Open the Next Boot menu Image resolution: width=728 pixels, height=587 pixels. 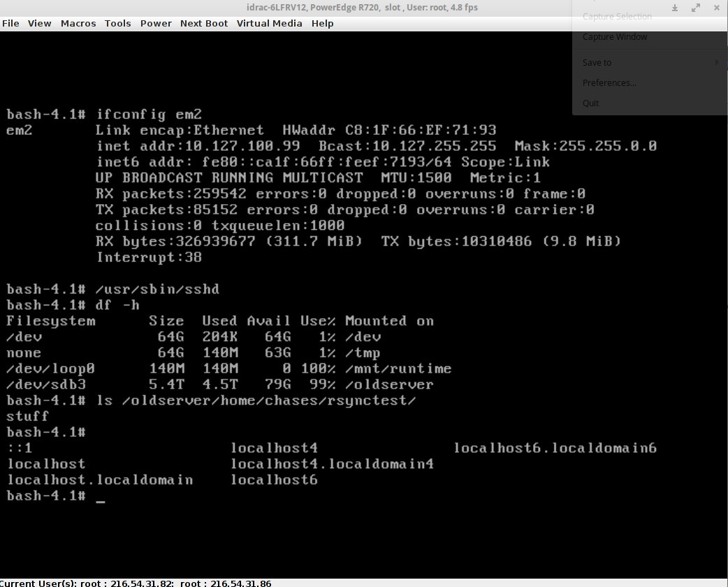click(204, 23)
